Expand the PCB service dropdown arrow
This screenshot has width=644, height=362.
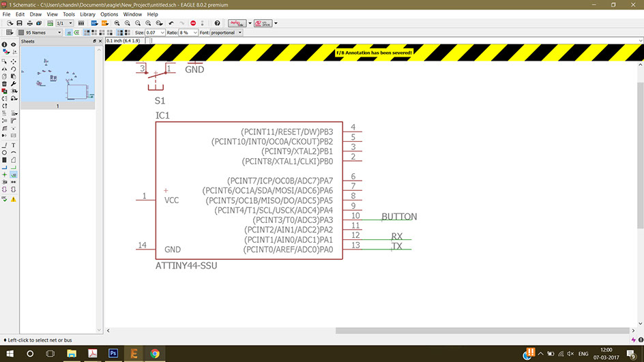coord(276,23)
